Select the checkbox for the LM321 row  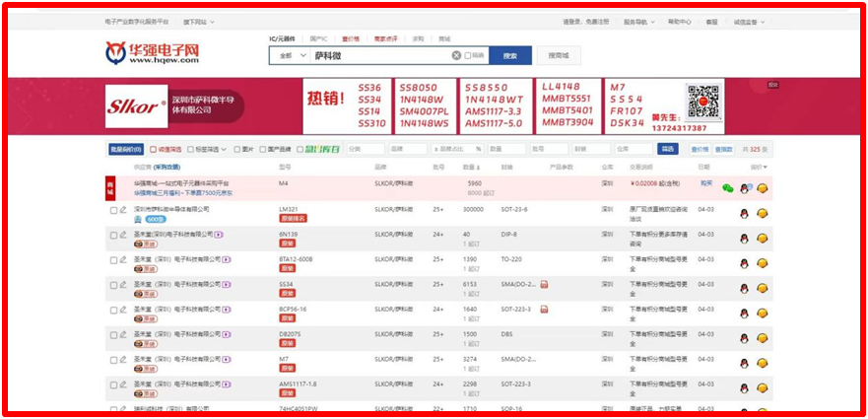[113, 210]
